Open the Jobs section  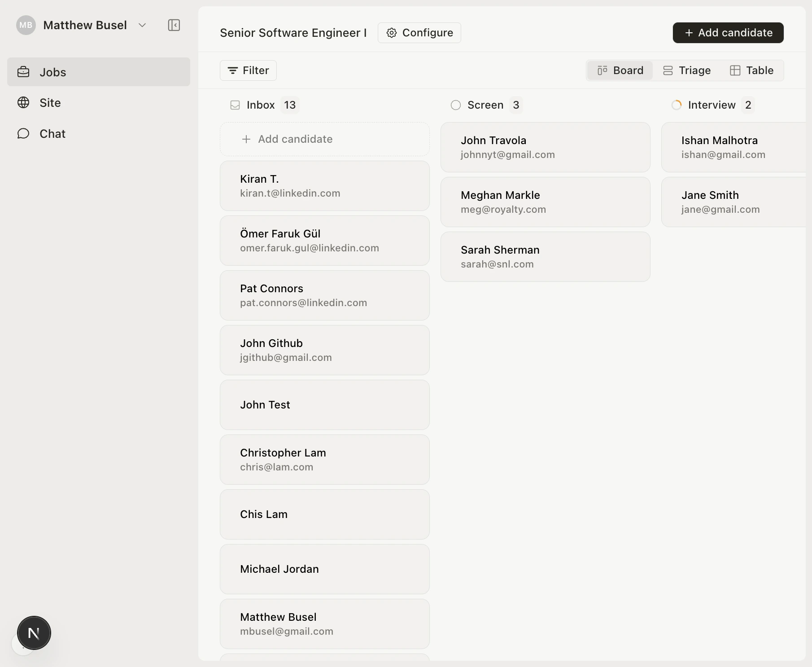pyautogui.click(x=99, y=72)
